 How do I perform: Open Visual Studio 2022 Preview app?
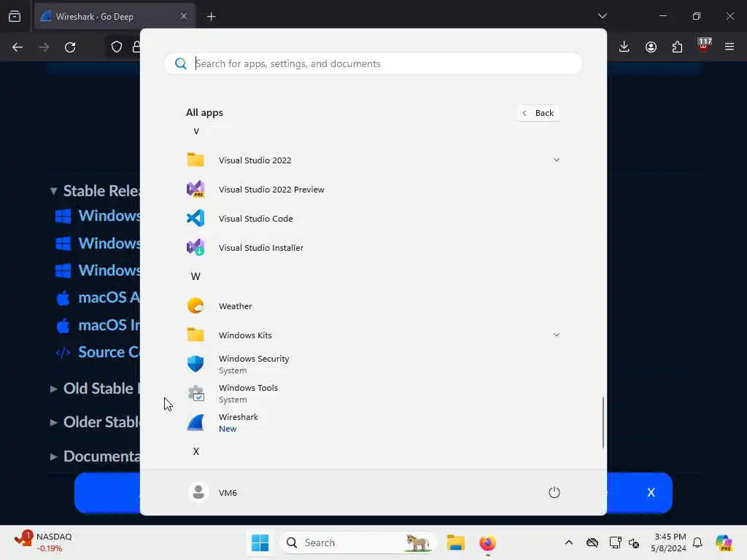pos(373,189)
